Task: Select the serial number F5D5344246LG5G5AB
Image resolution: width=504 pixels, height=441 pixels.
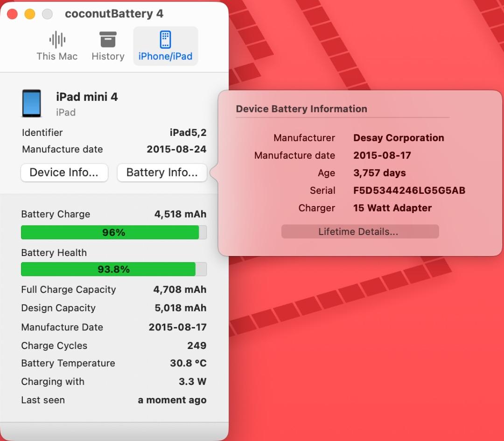Action: (x=409, y=190)
